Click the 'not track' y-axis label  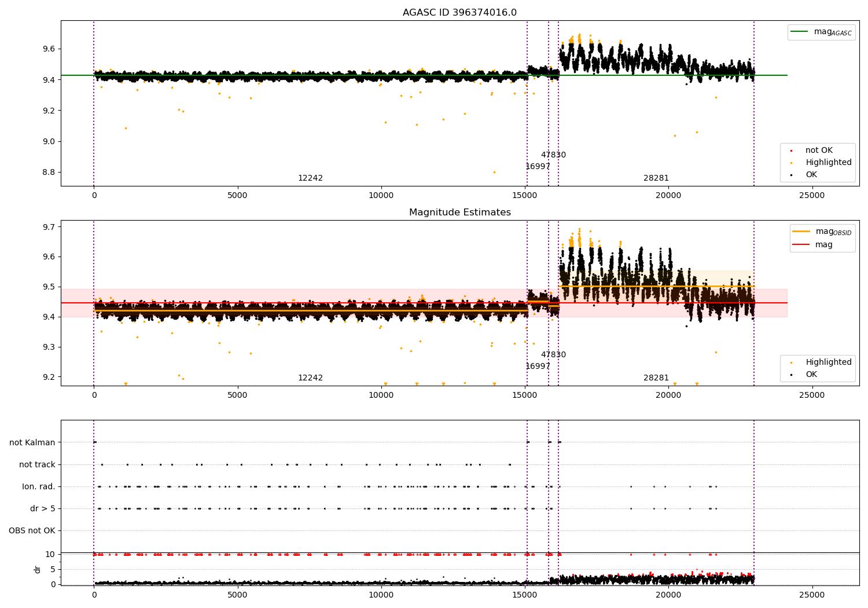pyautogui.click(x=37, y=464)
